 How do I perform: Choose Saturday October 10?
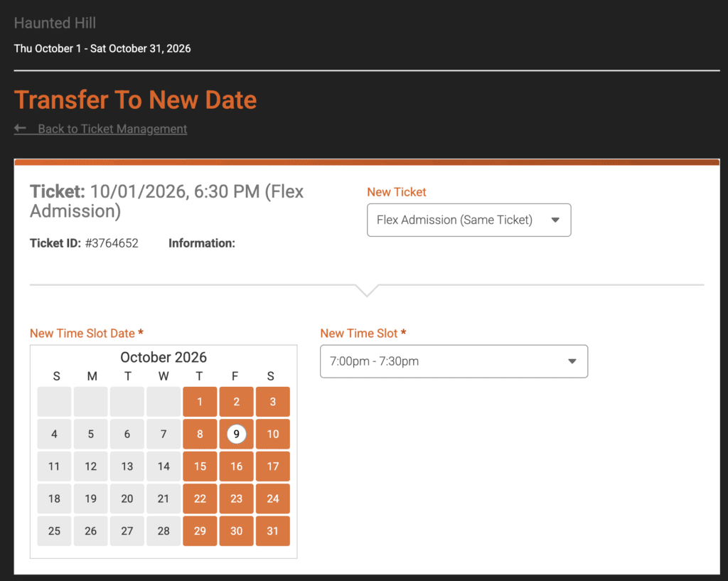(x=273, y=434)
